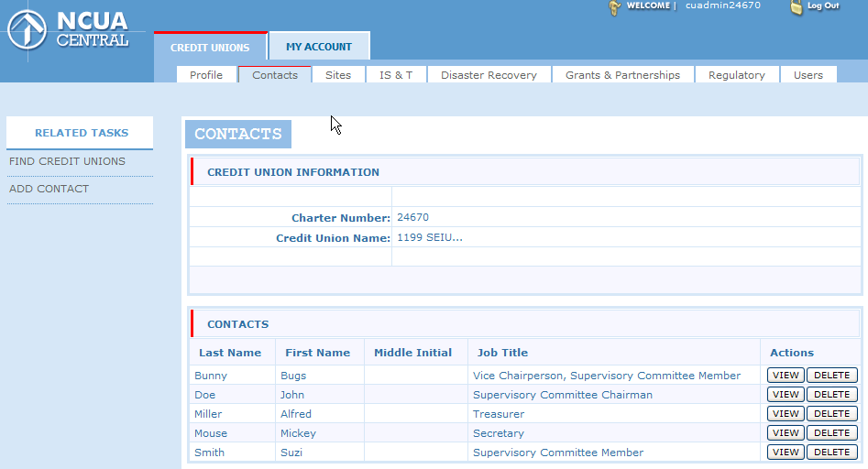This screenshot has width=868, height=469.
Task: Click the NCUA Central logo
Action: (69, 29)
